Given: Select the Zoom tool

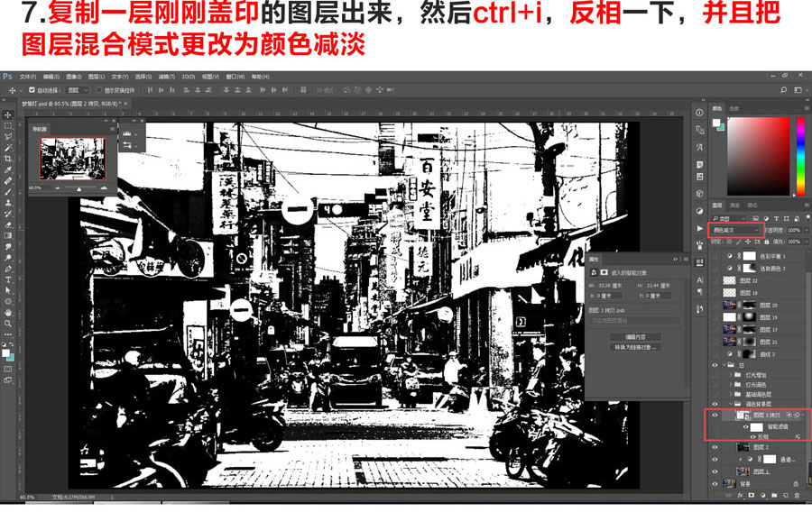Looking at the screenshot, I should [x=8, y=324].
